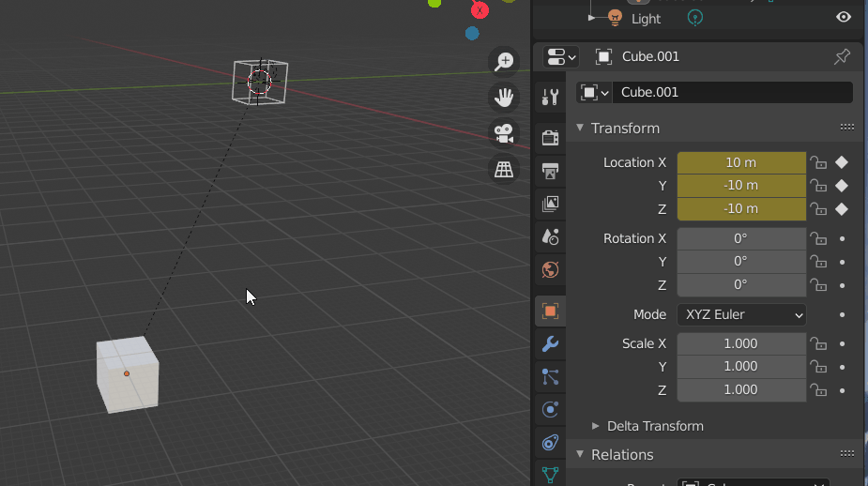Viewport: 868px width, 486px height.
Task: Lock the Rotation Y value
Action: coord(818,262)
